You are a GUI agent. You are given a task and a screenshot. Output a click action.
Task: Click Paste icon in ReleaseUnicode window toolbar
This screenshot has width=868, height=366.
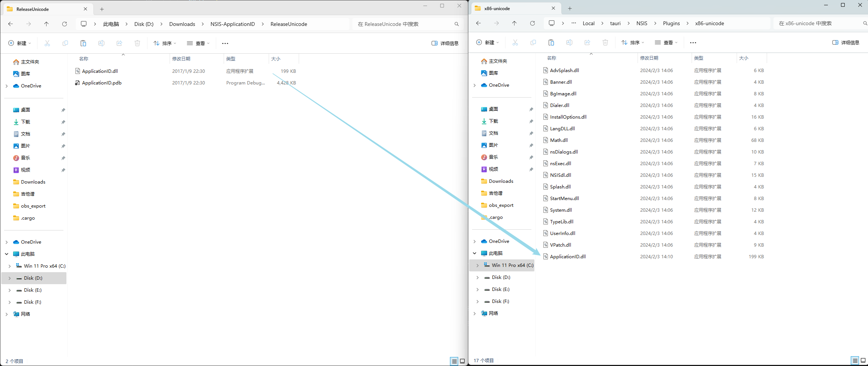pos(83,44)
